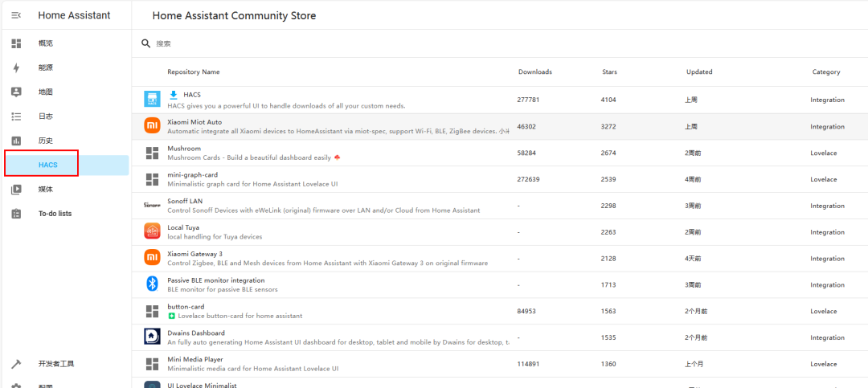Collapse the sidebar with the menu icon

pyautogui.click(x=16, y=15)
